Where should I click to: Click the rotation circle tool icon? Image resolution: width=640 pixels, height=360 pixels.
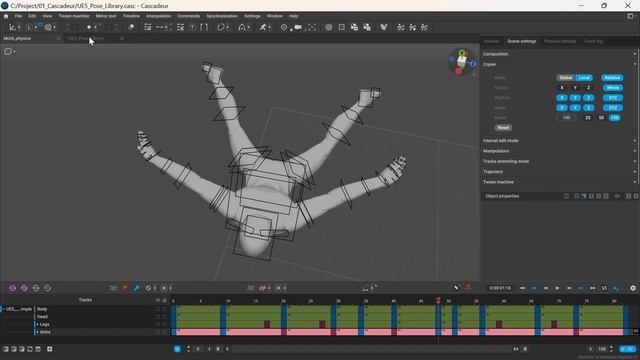[220, 27]
